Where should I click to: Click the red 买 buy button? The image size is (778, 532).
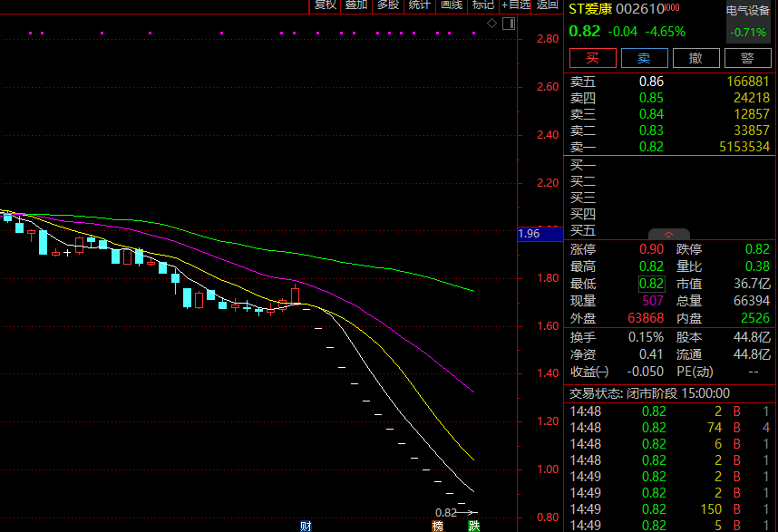click(593, 58)
